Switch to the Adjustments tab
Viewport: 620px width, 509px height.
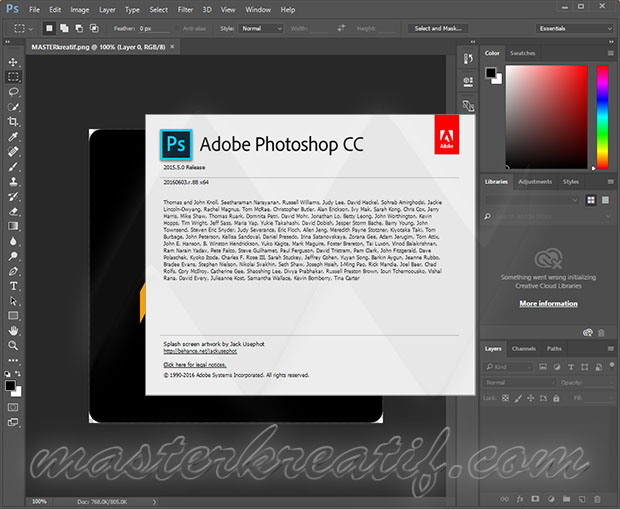click(535, 182)
